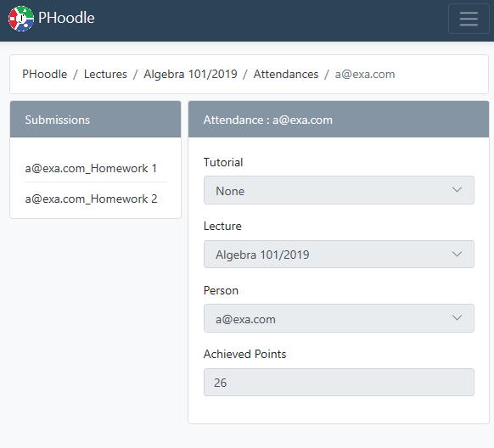Screen dimensions: 494x448
Task: Open the Lecture dropdown Algebra 101/2019
Action: click(339, 255)
